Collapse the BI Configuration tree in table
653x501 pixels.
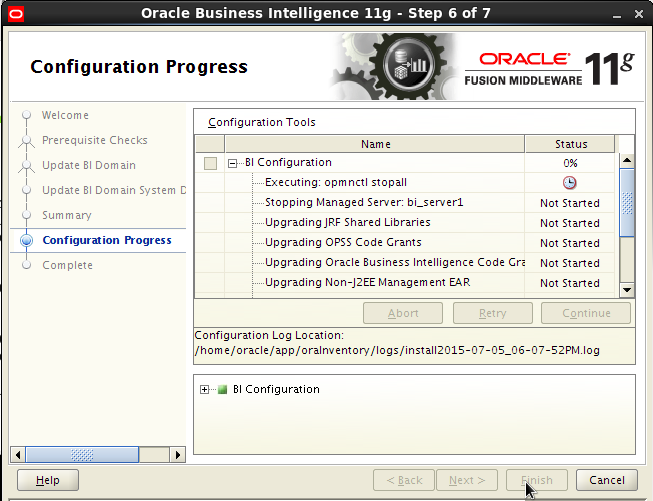(232, 164)
